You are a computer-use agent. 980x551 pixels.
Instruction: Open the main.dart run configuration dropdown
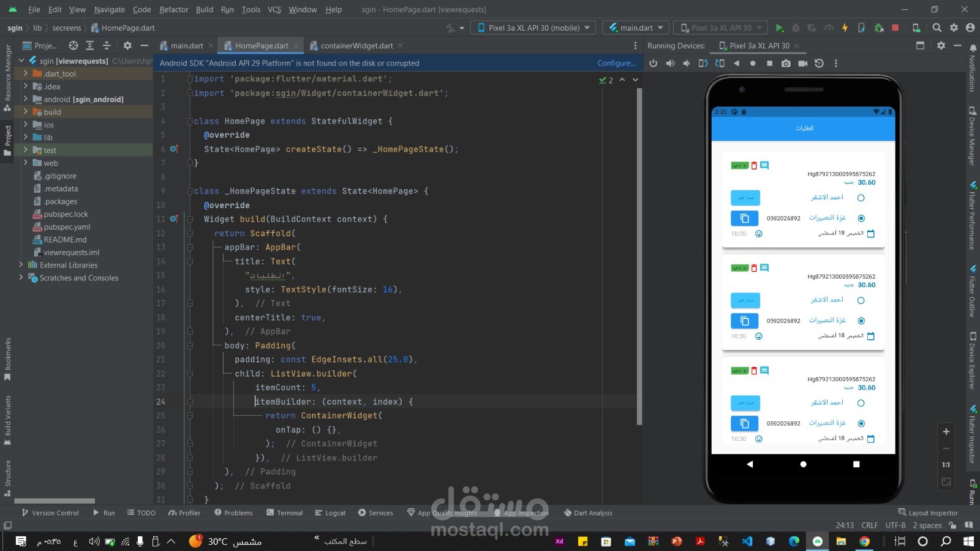click(636, 28)
